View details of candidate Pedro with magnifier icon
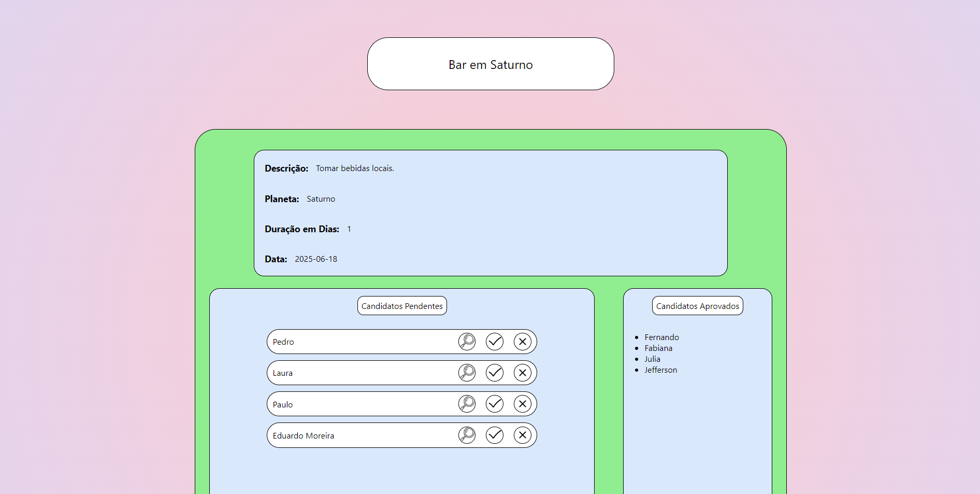Viewport: 980px width, 494px height. point(467,342)
